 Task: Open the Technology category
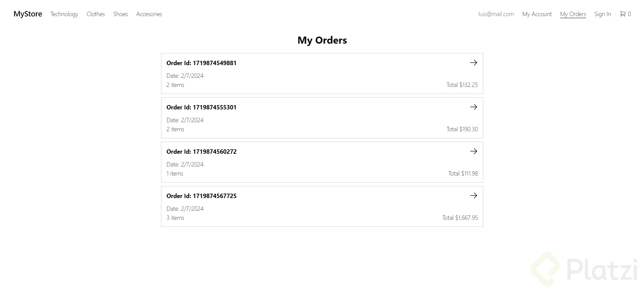pos(64,14)
